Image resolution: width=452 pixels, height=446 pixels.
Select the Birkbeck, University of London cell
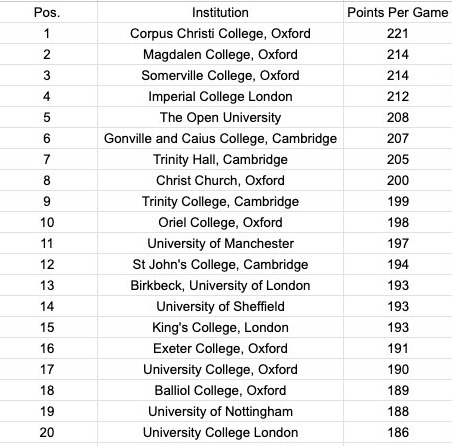click(x=220, y=285)
